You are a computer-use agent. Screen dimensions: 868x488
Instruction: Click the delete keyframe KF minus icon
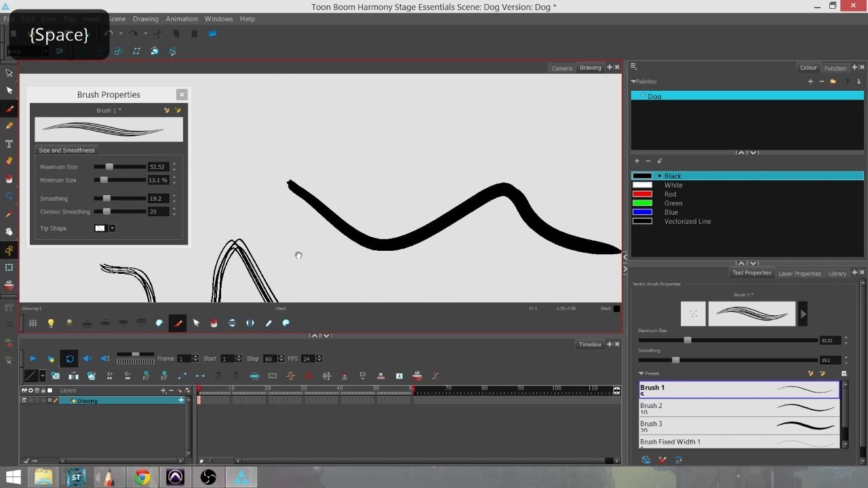click(x=164, y=375)
